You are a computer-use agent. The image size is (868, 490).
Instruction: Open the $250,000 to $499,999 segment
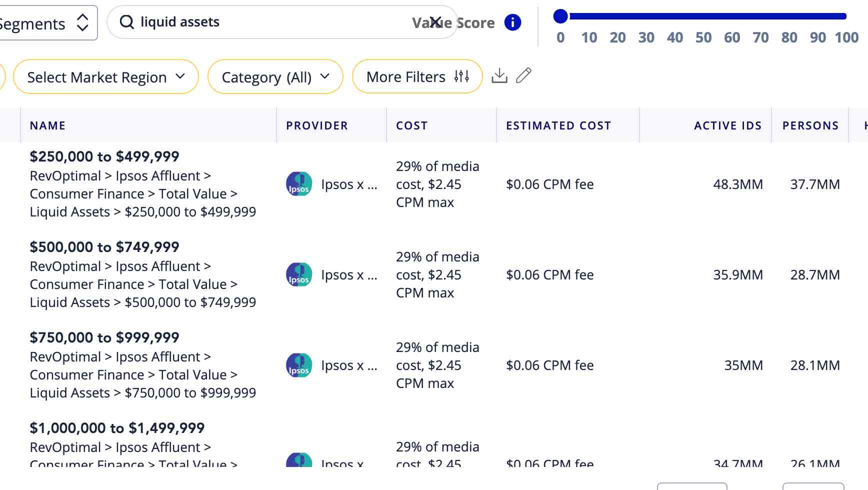[x=104, y=156]
